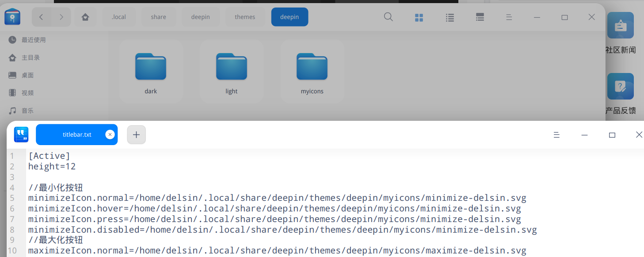
Task: Select the highlighted deepin breadcrumb
Action: (x=290, y=17)
